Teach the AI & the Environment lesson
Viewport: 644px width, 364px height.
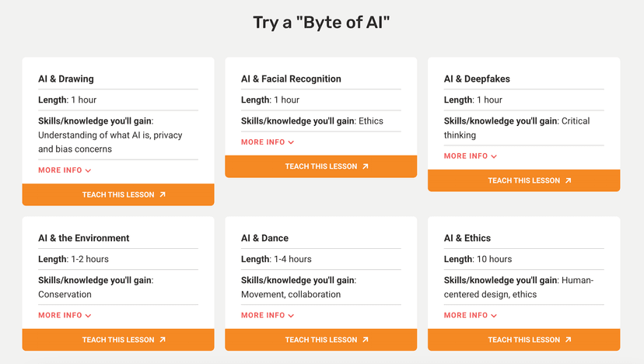click(117, 340)
